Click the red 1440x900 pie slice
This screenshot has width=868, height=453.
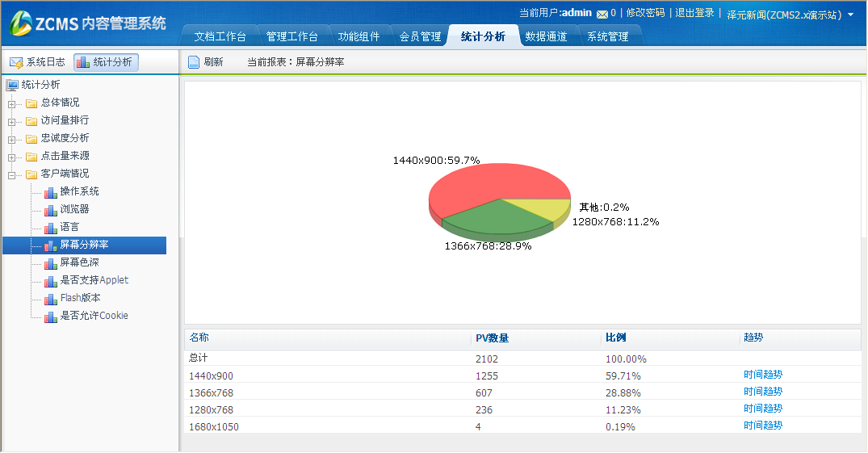point(484,184)
